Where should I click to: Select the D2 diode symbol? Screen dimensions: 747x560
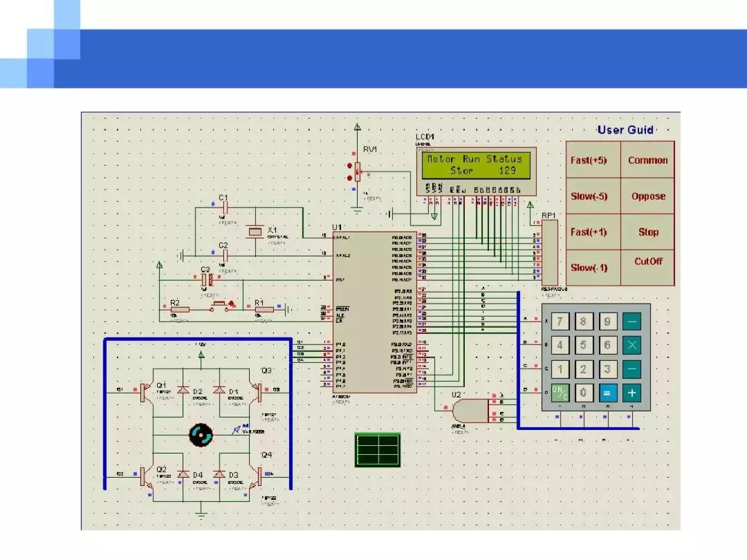coord(183,390)
